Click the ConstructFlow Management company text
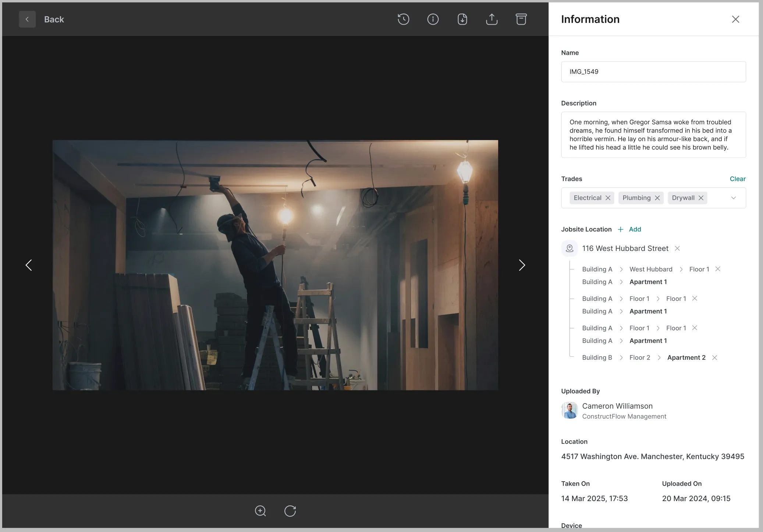 tap(624, 416)
